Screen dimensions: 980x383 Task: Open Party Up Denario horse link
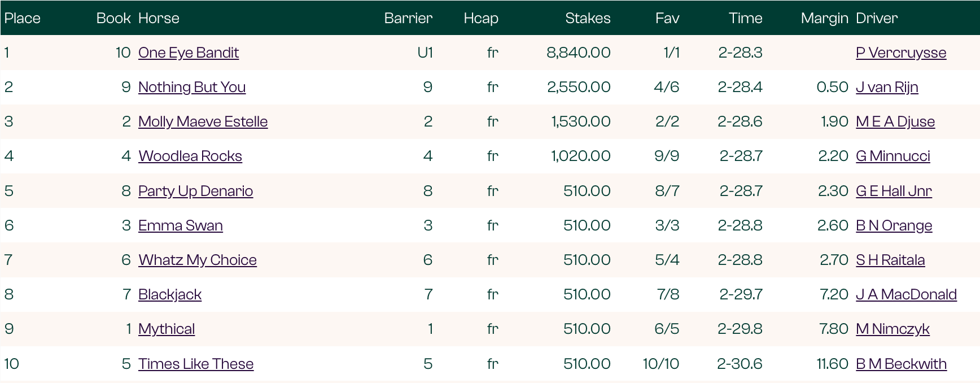195,191
